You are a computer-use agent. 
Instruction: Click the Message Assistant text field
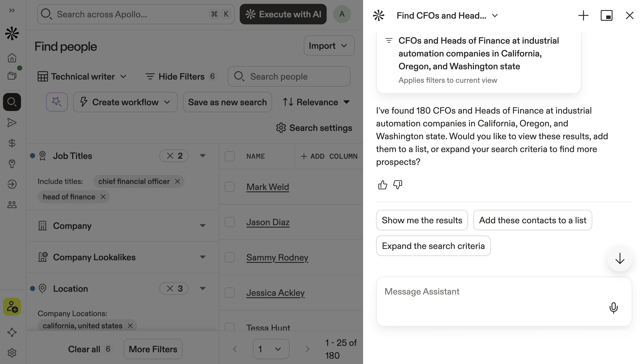coord(490,291)
